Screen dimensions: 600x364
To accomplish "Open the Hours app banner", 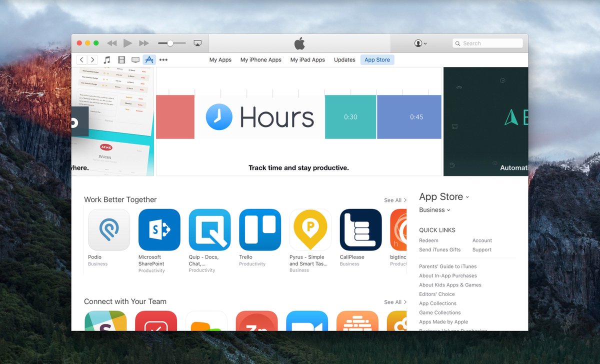I will point(299,121).
